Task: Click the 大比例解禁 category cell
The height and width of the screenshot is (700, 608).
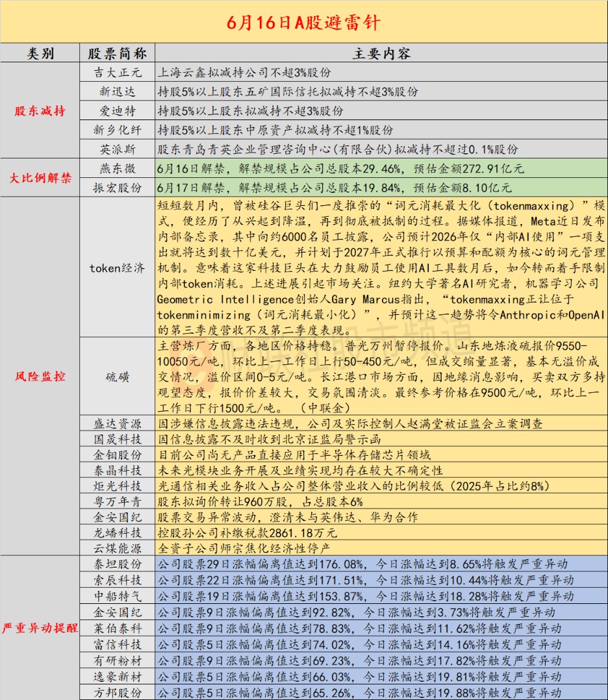Action: (x=40, y=178)
